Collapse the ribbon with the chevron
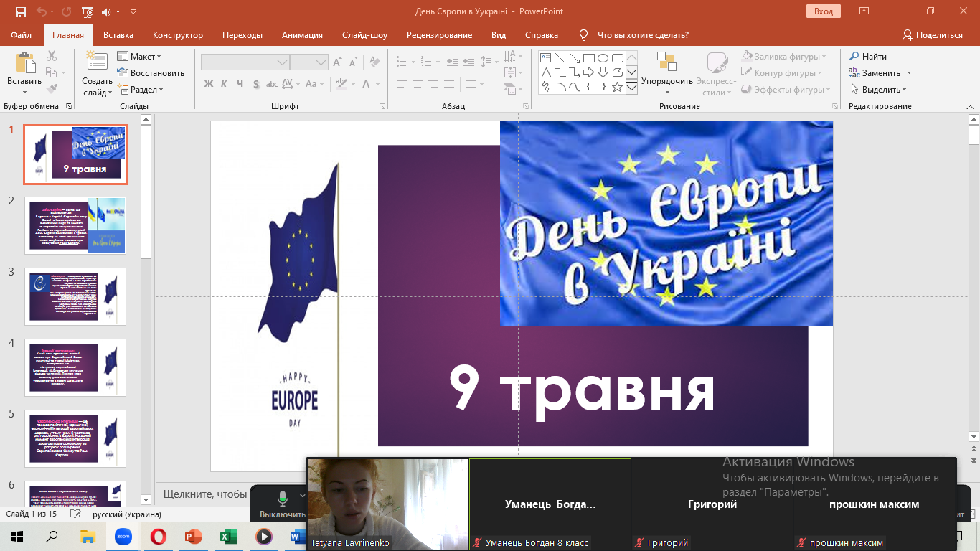 pyautogui.click(x=971, y=106)
